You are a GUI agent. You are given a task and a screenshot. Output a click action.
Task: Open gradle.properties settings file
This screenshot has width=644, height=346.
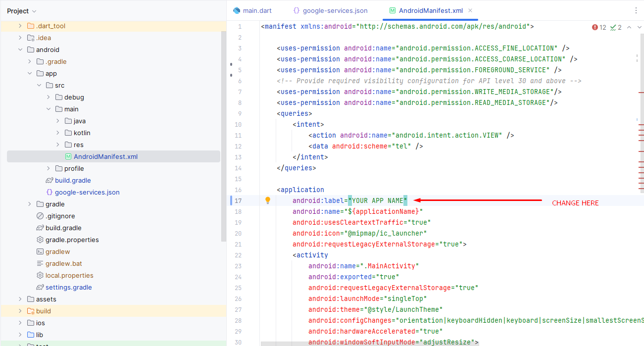[72, 240]
